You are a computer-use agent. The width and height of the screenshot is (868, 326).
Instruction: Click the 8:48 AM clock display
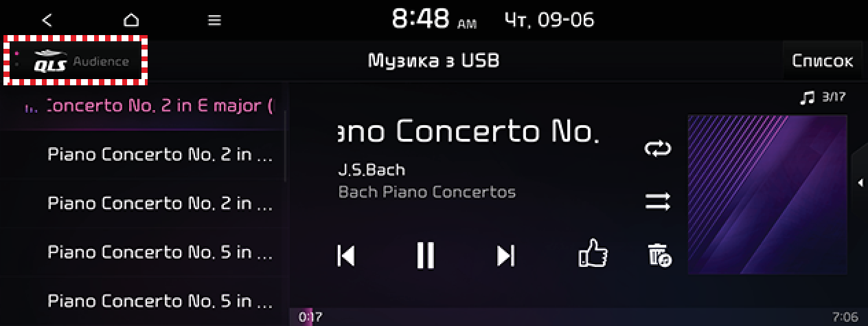pyautogui.click(x=434, y=20)
